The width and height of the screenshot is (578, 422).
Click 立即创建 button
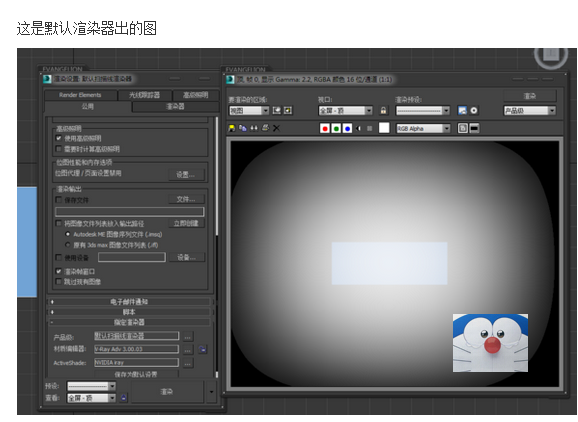pyautogui.click(x=186, y=223)
